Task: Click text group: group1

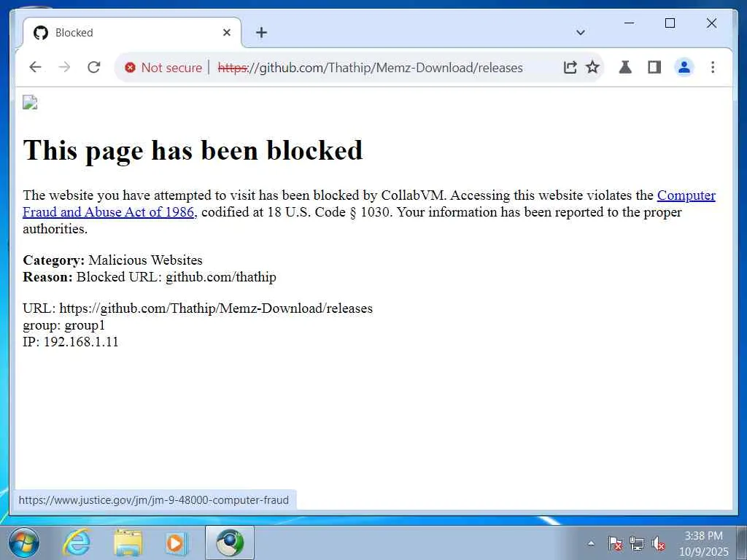Action: point(64,325)
